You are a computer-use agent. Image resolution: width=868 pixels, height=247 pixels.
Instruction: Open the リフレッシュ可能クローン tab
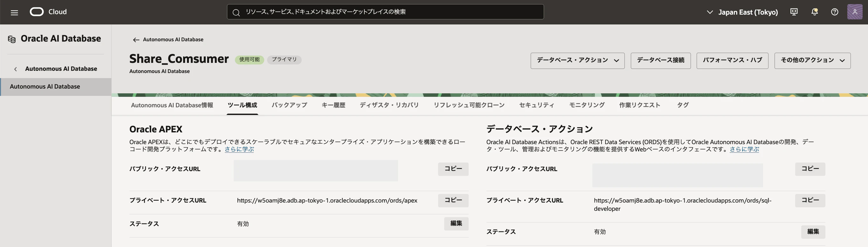(x=469, y=105)
